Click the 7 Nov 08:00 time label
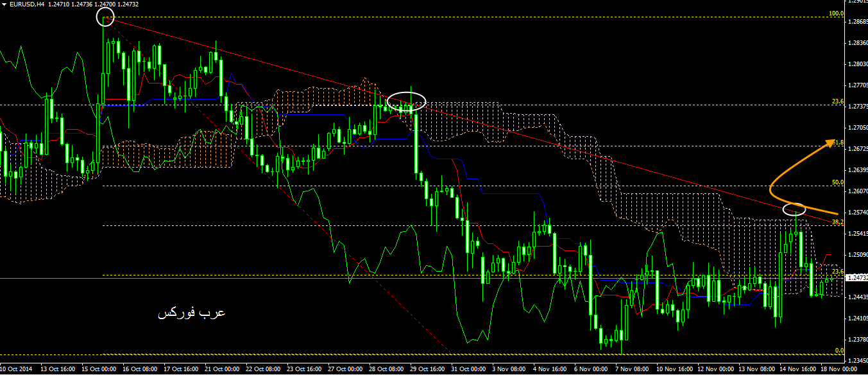The height and width of the screenshot is (375, 868). pyautogui.click(x=633, y=370)
